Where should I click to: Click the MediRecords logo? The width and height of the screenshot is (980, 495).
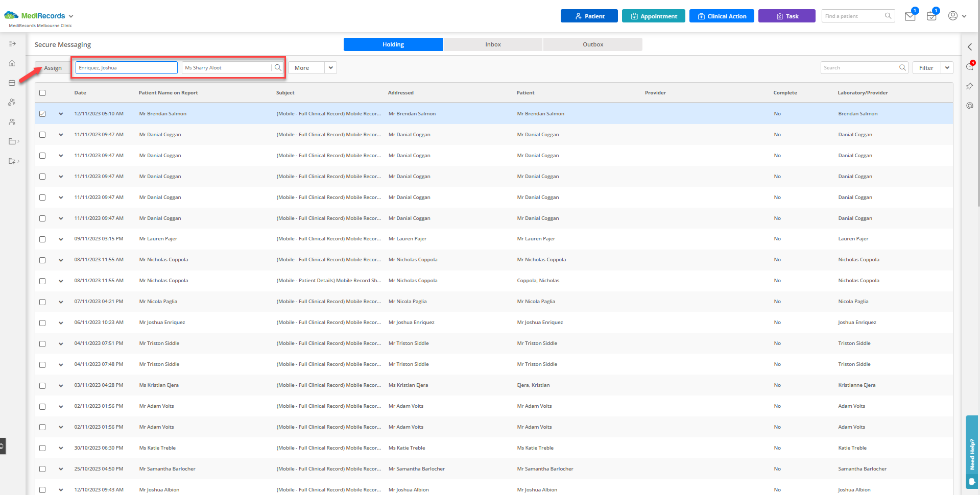pos(35,16)
